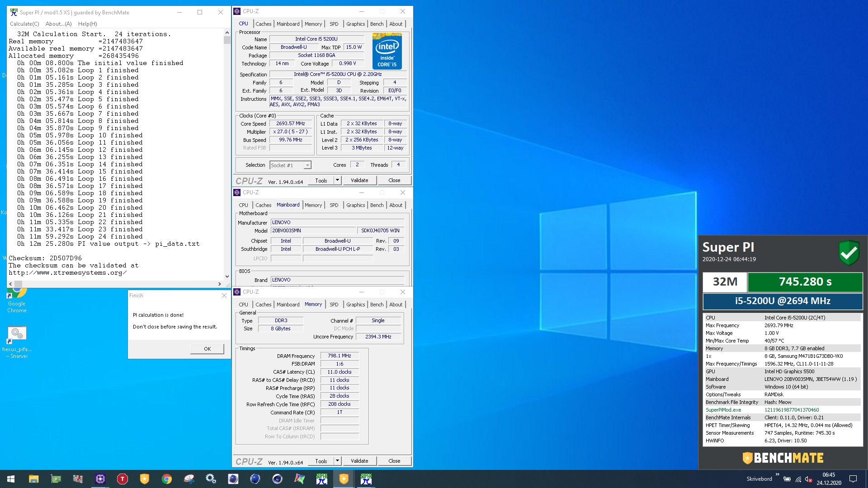Open SPD tab in top CPU-Z window
The width and height of the screenshot is (868, 488).
tap(334, 24)
